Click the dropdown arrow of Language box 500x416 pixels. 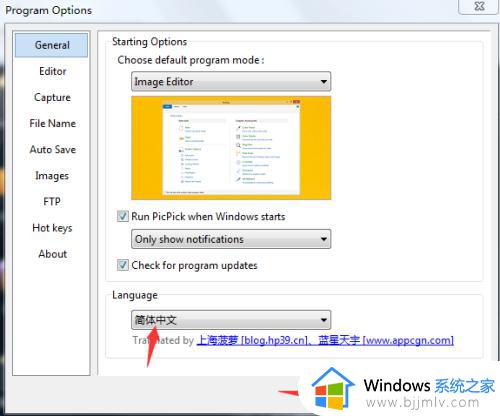pos(323,320)
